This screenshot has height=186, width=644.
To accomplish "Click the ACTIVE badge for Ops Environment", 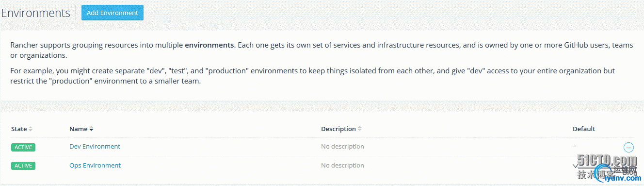I will coord(23,166).
